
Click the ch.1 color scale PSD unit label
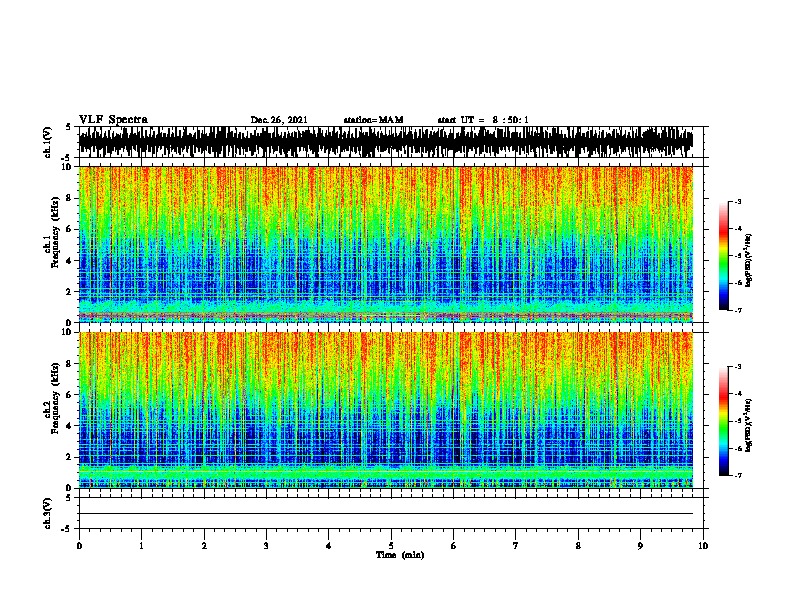pos(749,261)
